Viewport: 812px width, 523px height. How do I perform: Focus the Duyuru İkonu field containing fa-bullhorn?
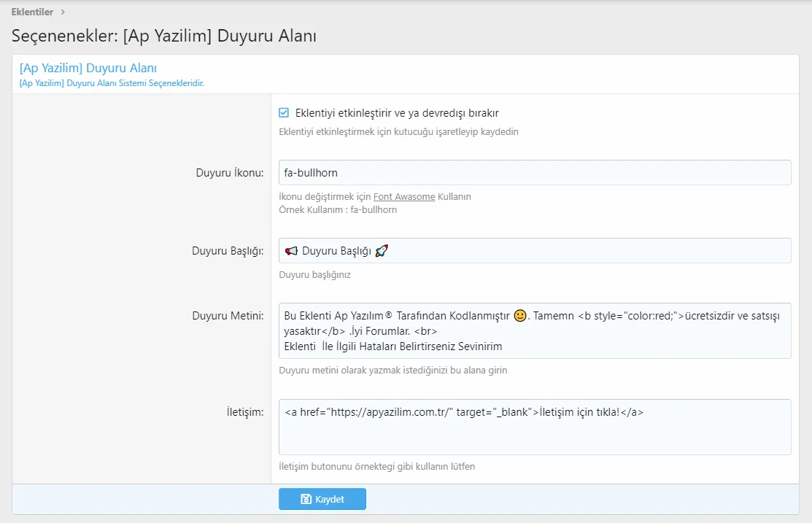pos(535,173)
